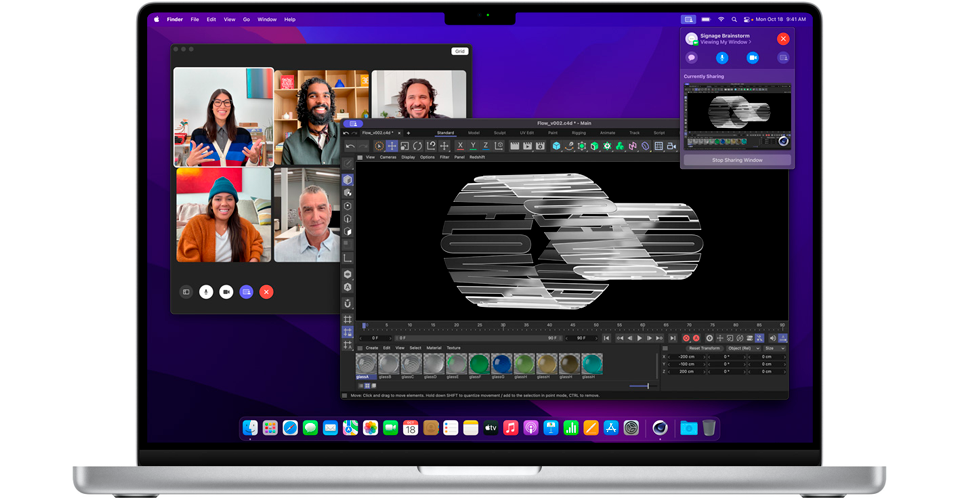Click the Render View clapperboard icon
960x500 pixels.
pyautogui.click(x=514, y=146)
